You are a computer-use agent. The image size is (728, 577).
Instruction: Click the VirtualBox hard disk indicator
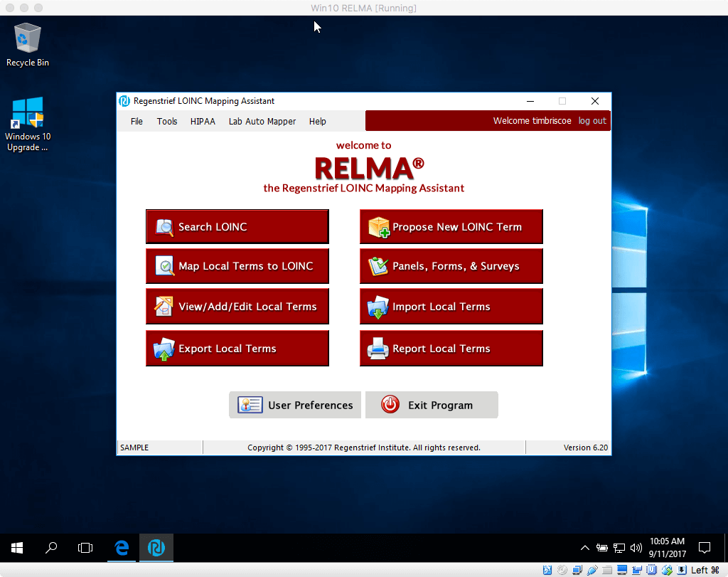click(x=547, y=570)
